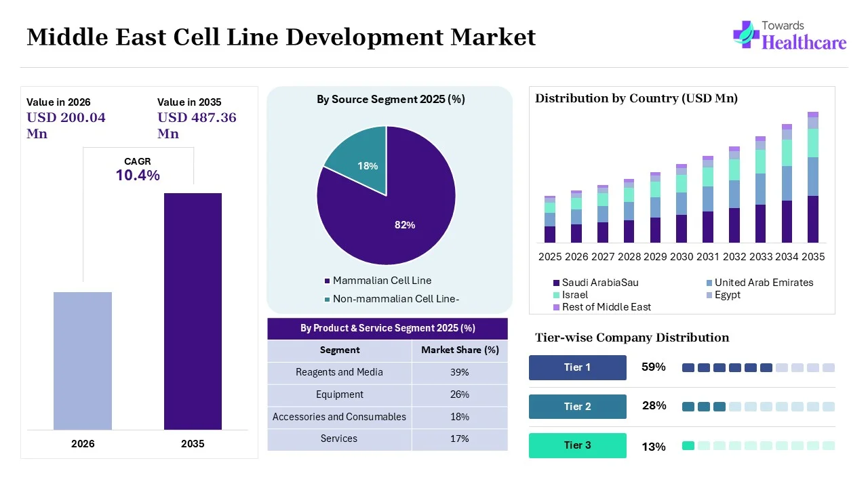
Task: Select the Tier 1 button
Action: pos(578,367)
